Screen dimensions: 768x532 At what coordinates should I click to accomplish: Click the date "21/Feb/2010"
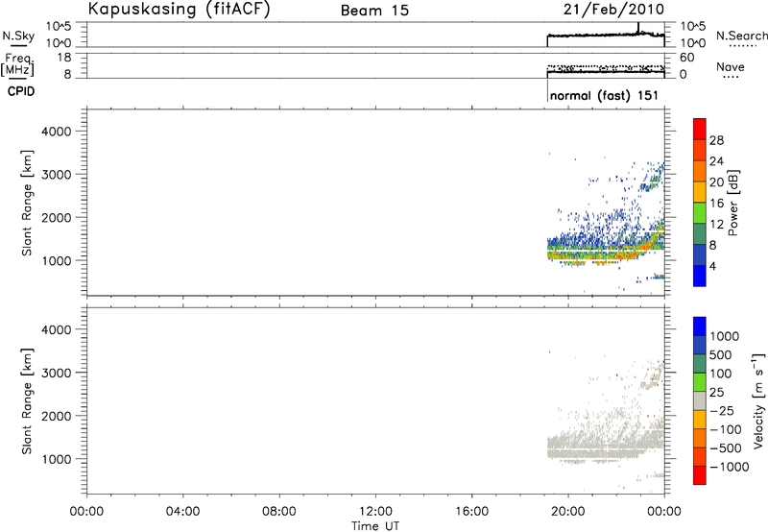tap(613, 9)
